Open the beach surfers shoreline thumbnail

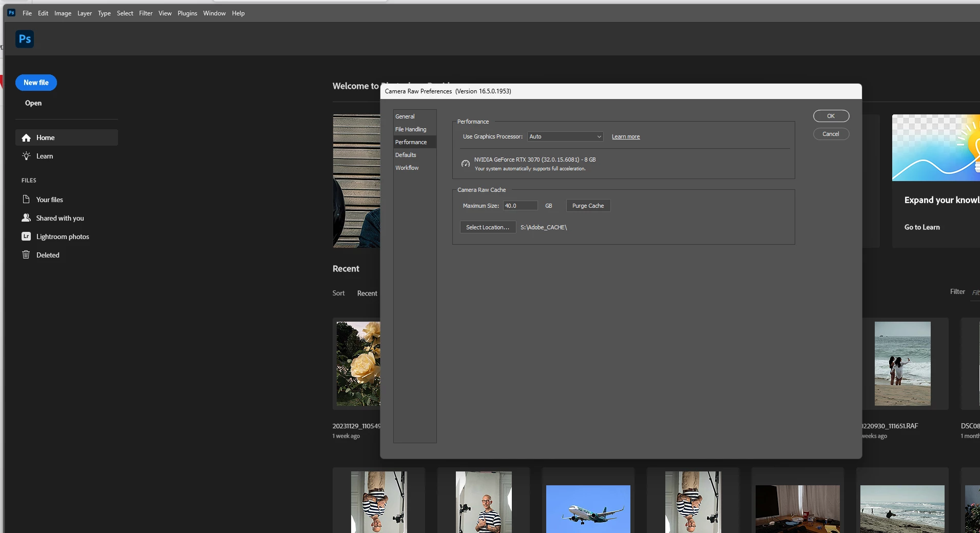click(902, 509)
